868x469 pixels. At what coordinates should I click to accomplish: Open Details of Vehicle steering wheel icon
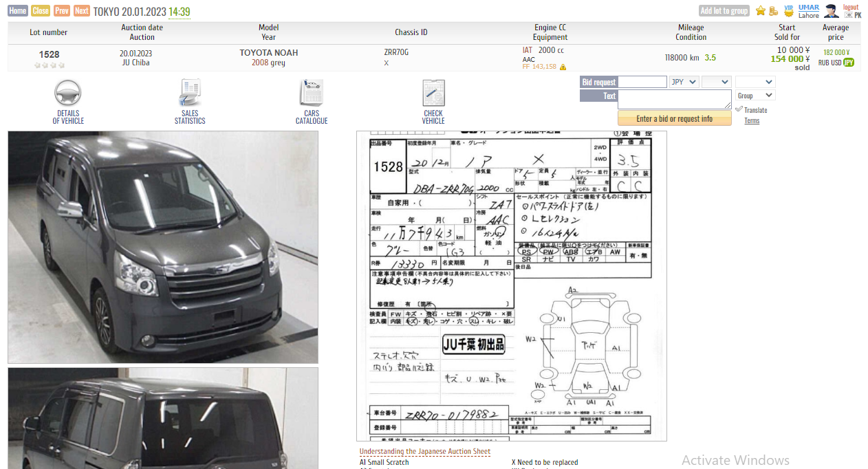pos(68,94)
